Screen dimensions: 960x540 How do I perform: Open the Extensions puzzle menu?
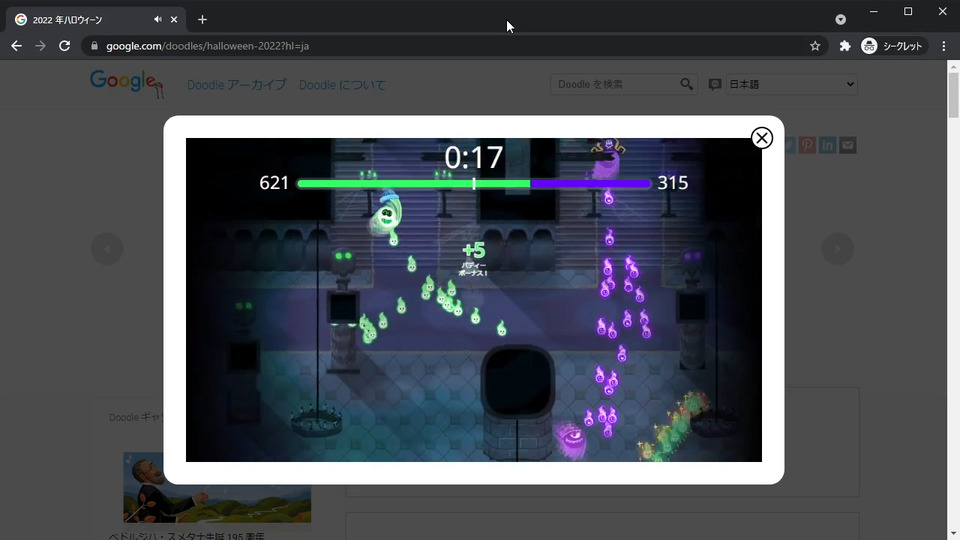(x=845, y=46)
